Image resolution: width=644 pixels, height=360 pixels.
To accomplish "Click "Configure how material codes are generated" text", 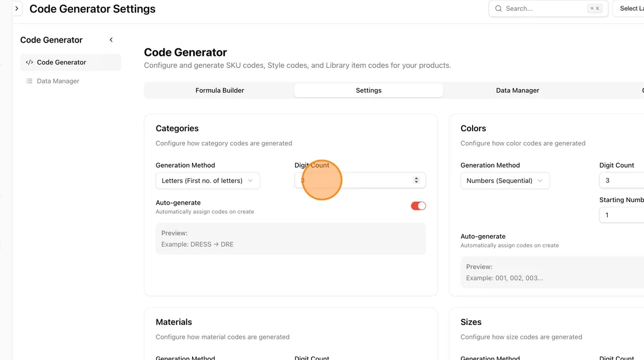I will pos(223,337).
